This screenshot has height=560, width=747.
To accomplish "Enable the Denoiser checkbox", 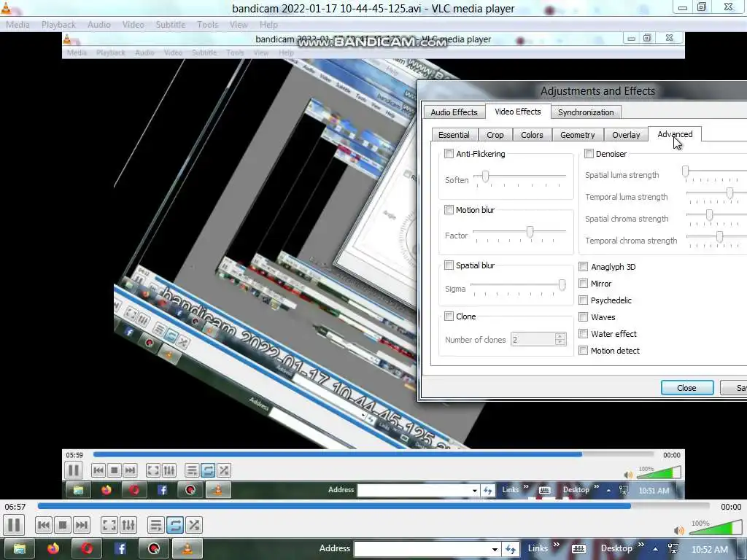I will [589, 153].
